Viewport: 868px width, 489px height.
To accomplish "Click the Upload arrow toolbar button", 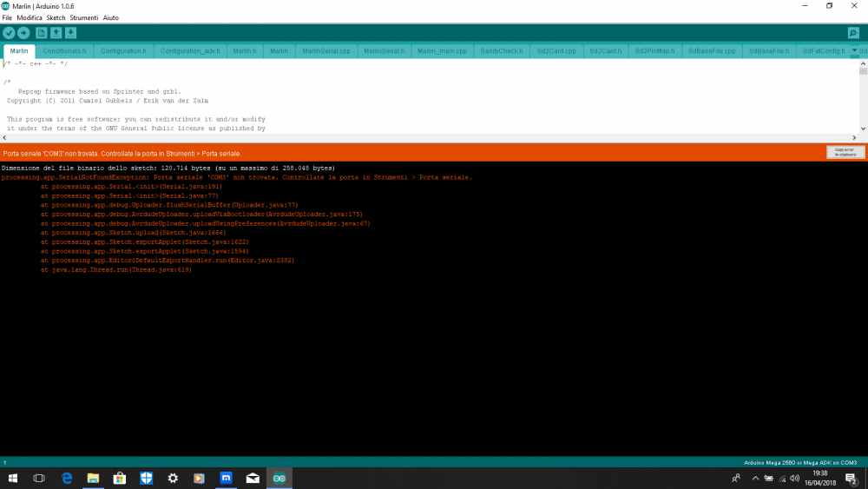I will [x=23, y=33].
